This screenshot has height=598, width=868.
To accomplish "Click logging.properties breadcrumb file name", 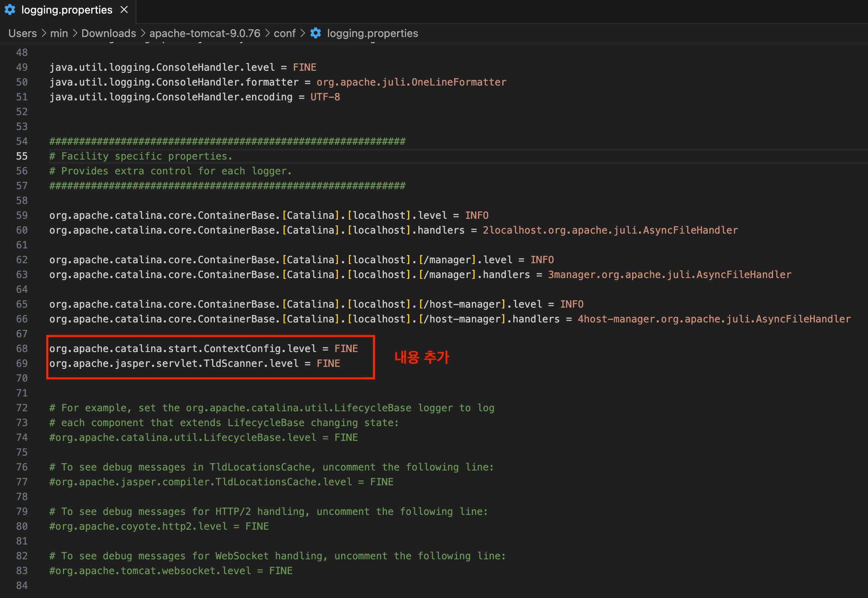I will pos(372,33).
